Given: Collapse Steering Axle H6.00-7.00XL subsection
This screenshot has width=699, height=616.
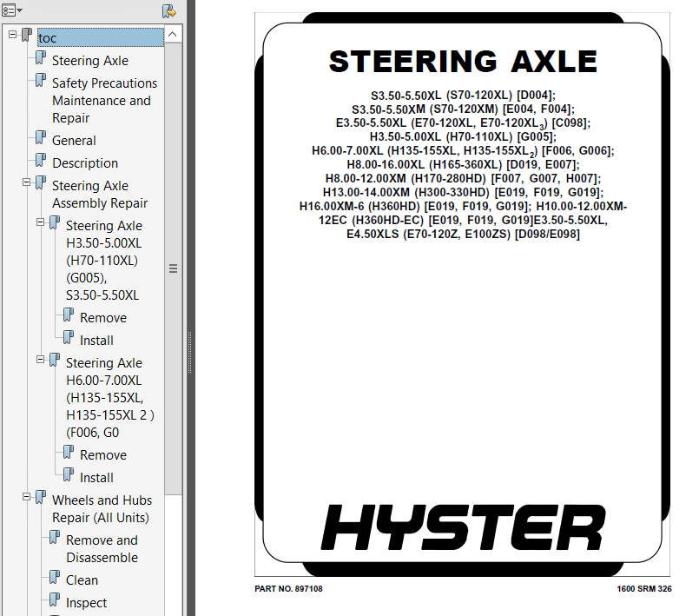Looking at the screenshot, I should coord(40,360).
